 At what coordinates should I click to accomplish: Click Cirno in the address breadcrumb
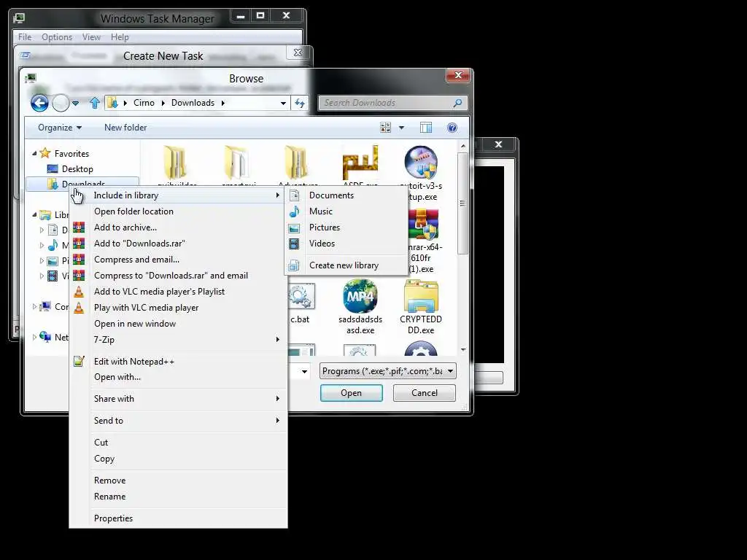pyautogui.click(x=144, y=103)
